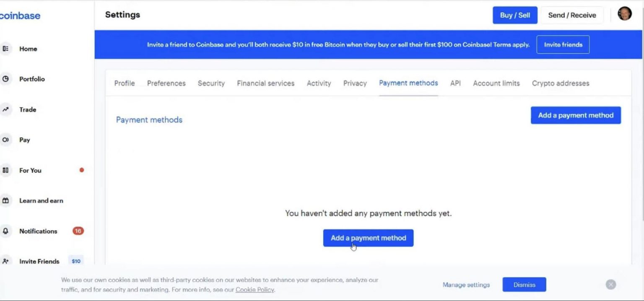The width and height of the screenshot is (644, 301).
Task: Open the Profile settings tab
Action: click(x=124, y=83)
